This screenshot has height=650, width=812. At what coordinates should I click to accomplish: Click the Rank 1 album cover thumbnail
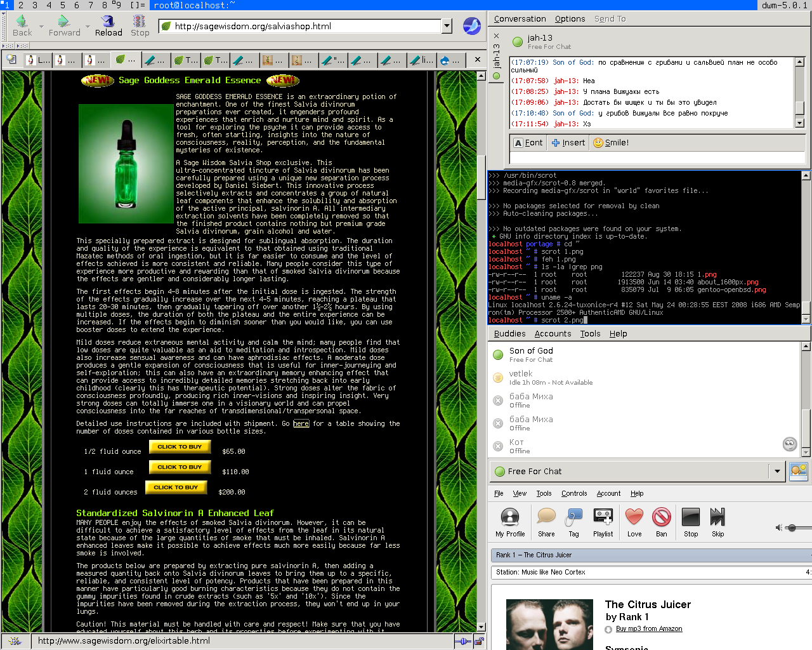point(549,625)
